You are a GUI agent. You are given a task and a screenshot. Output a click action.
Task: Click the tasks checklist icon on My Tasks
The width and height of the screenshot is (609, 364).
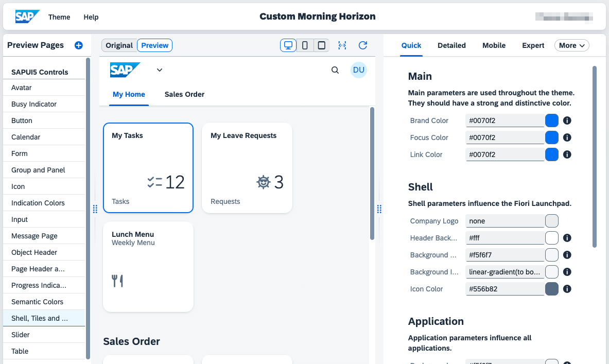[154, 182]
